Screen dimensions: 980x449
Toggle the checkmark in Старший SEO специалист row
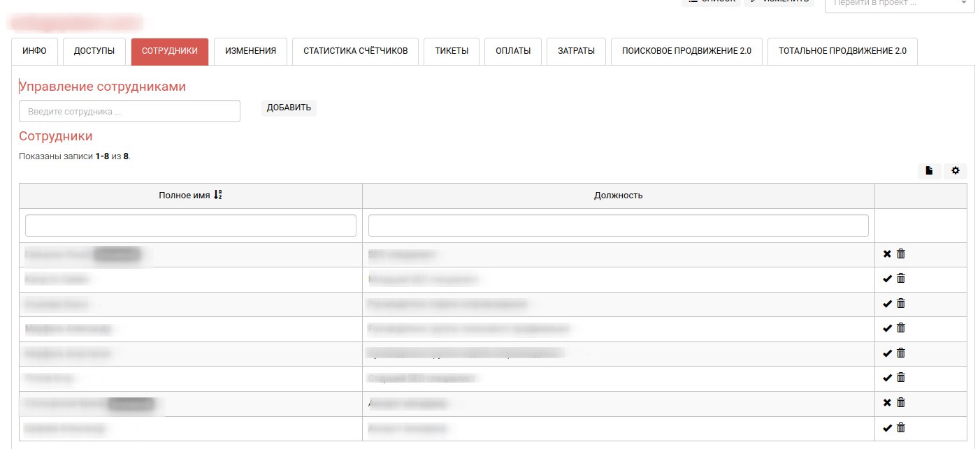coord(887,378)
